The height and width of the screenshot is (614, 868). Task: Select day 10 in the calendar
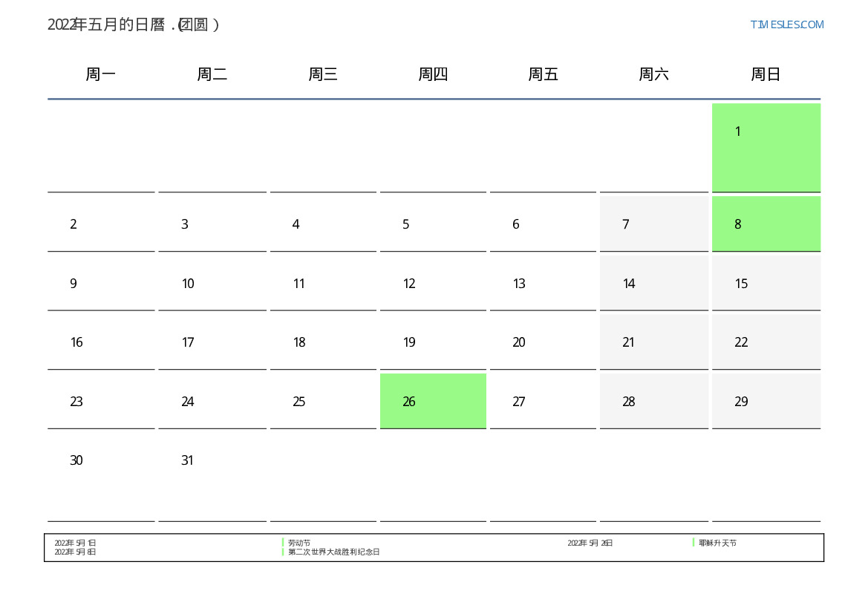click(x=212, y=283)
